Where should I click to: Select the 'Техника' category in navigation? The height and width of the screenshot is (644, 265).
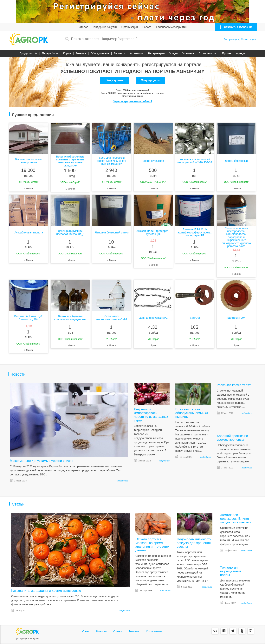coord(81,53)
